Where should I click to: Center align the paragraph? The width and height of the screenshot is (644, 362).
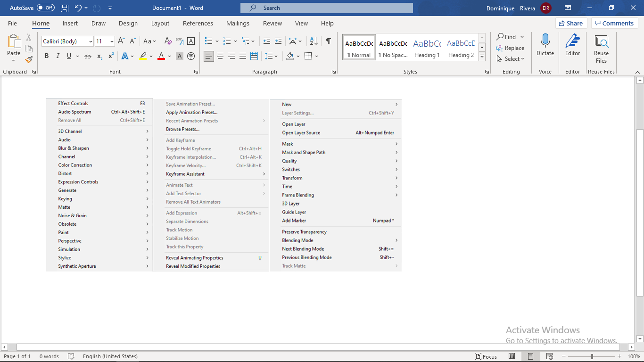[x=220, y=56]
